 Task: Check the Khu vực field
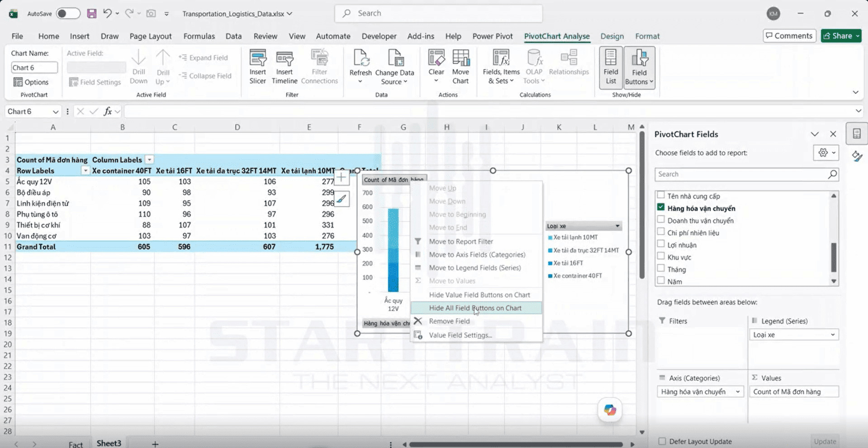pyautogui.click(x=661, y=256)
